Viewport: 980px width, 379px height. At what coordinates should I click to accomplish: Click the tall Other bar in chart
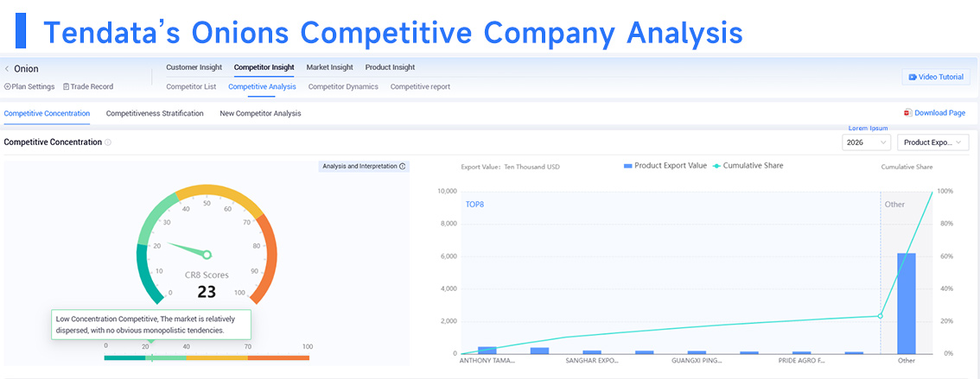907,303
